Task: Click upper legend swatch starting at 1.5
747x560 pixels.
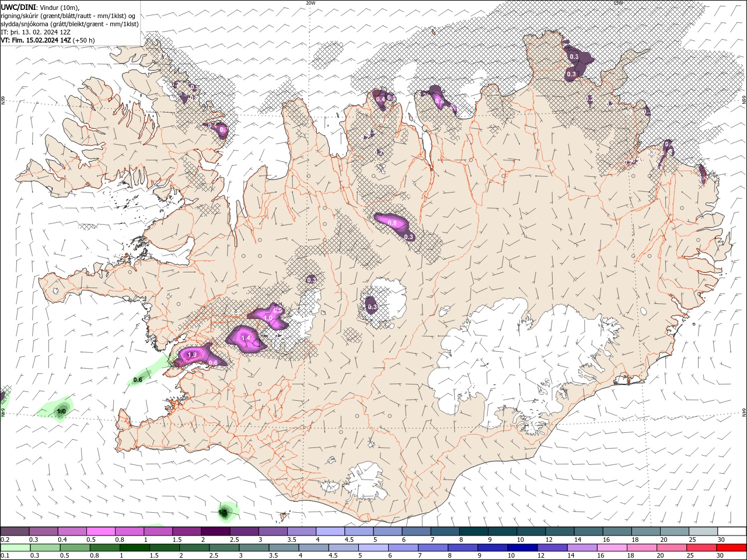Action: pyautogui.click(x=186, y=531)
